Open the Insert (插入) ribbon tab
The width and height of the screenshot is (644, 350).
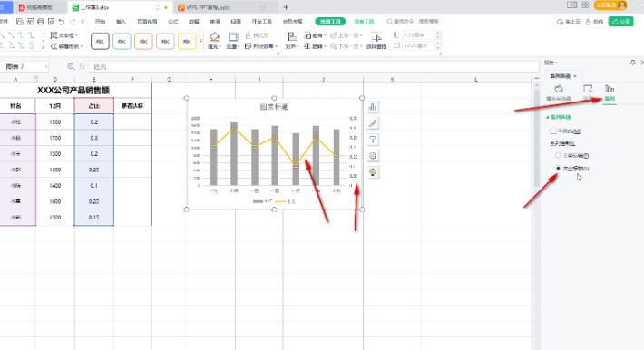(122, 22)
